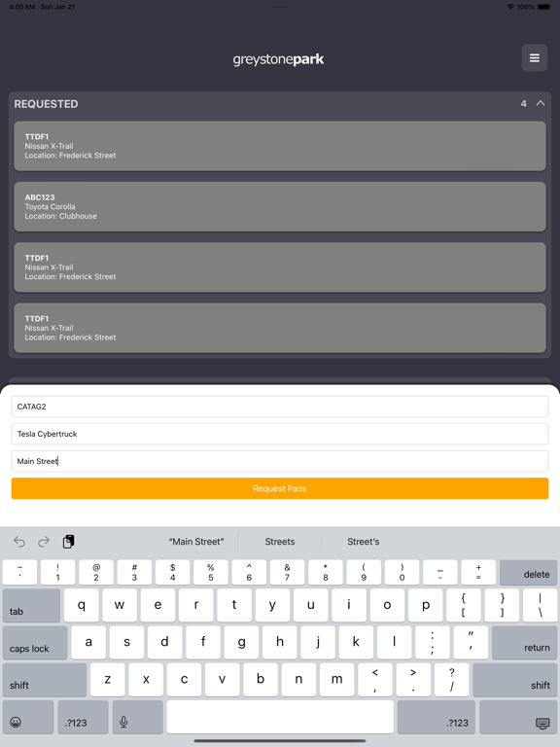Tap the period greater-than key
The height and width of the screenshot is (747, 560).
(x=413, y=680)
